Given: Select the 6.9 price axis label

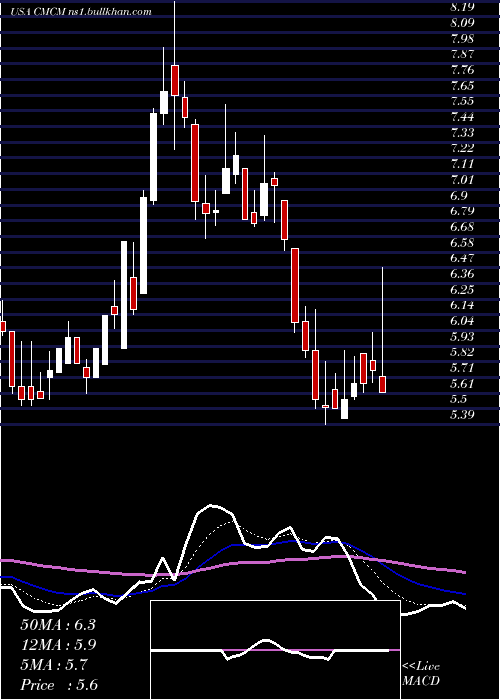Looking at the screenshot, I should (458, 196).
